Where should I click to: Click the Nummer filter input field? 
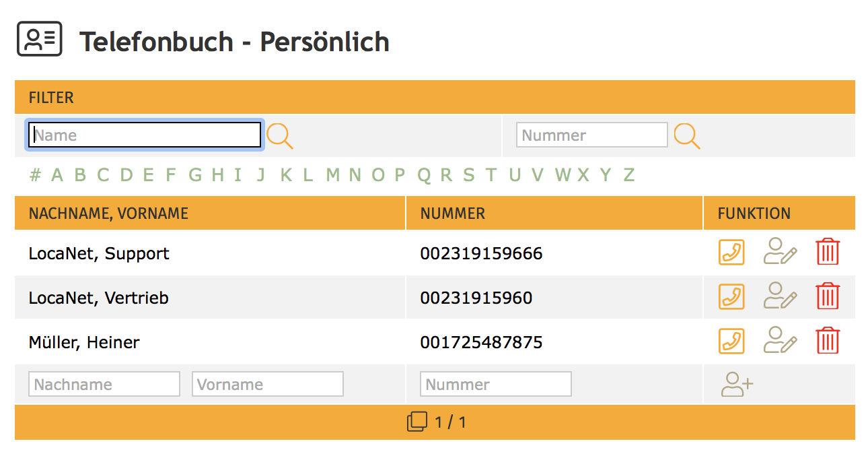click(x=591, y=135)
